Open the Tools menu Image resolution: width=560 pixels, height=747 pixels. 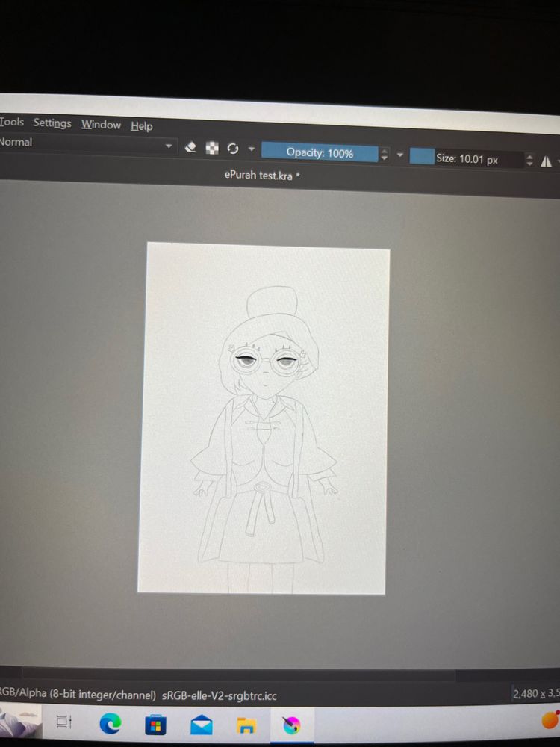pyautogui.click(x=11, y=122)
